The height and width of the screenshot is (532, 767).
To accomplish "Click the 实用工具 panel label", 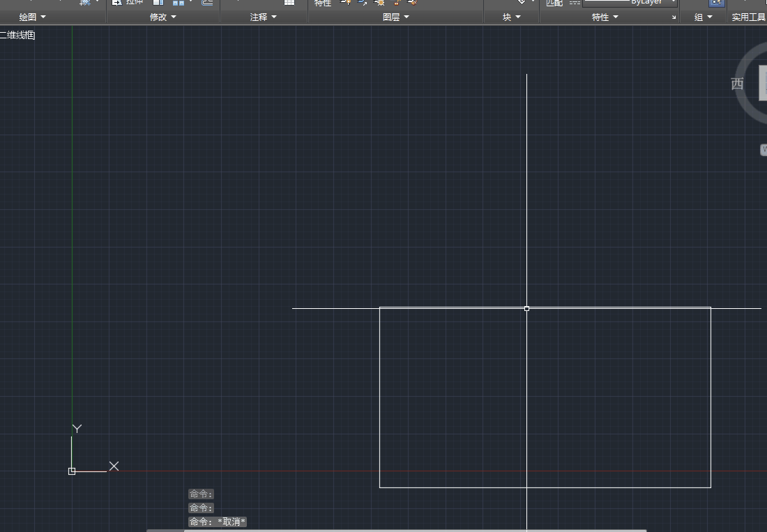I will [x=748, y=17].
